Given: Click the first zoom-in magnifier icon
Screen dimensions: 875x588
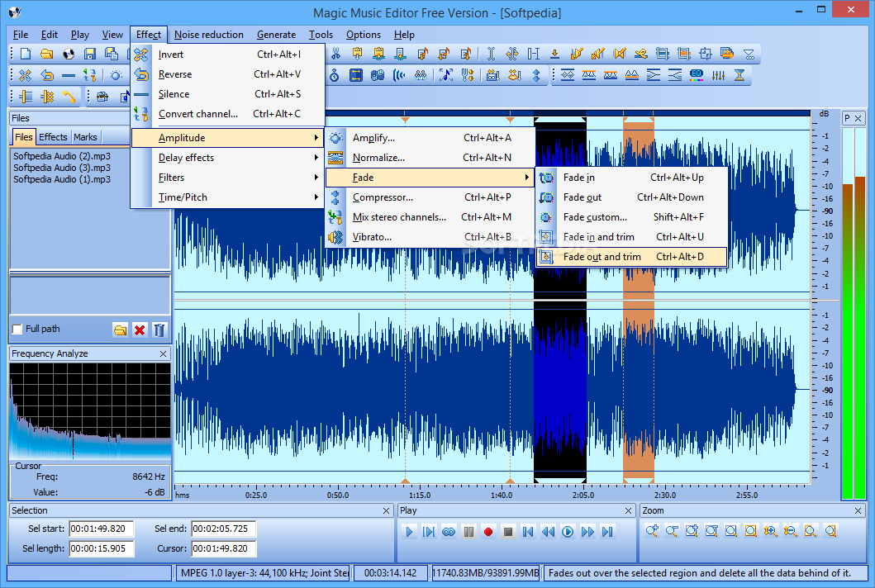Looking at the screenshot, I should click(x=652, y=531).
